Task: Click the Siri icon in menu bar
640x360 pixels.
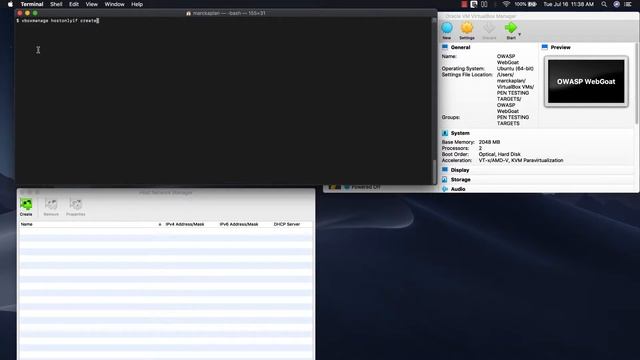Action: [x=616, y=4]
